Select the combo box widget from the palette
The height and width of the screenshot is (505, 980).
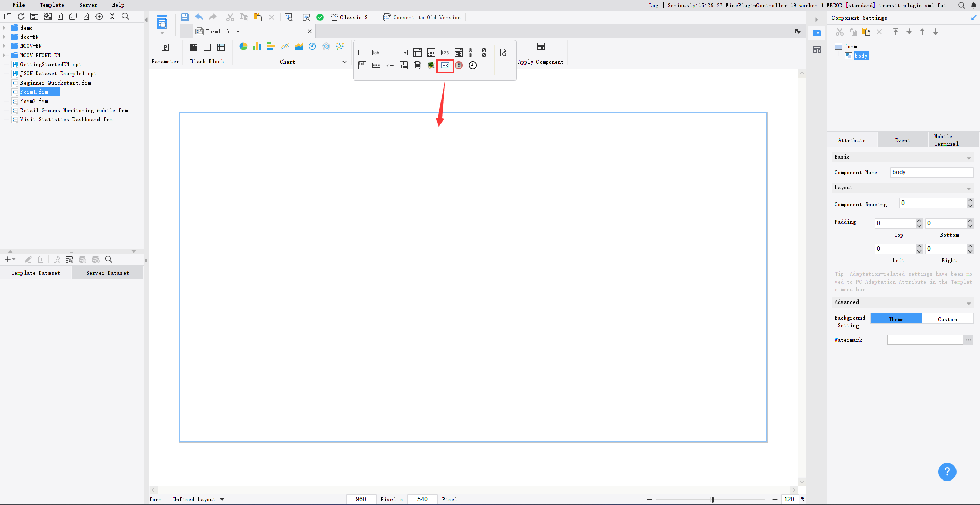click(404, 52)
